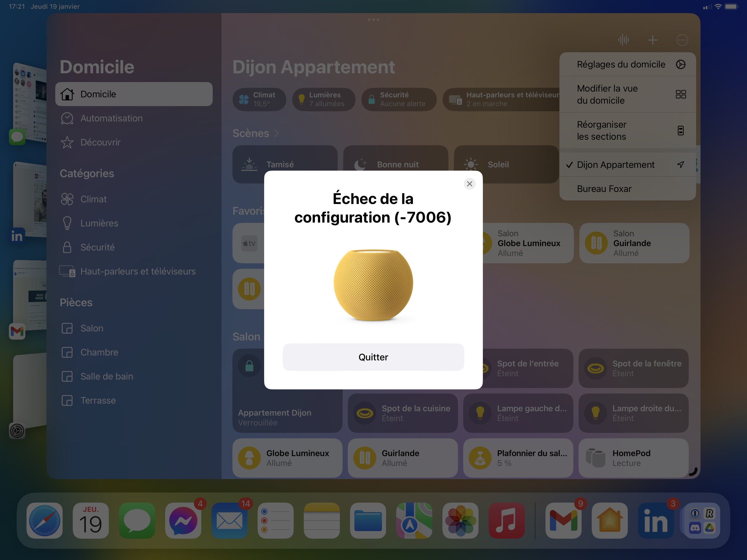Expand the Sécurité status pill
Image resolution: width=747 pixels, height=560 pixels.
398,99
